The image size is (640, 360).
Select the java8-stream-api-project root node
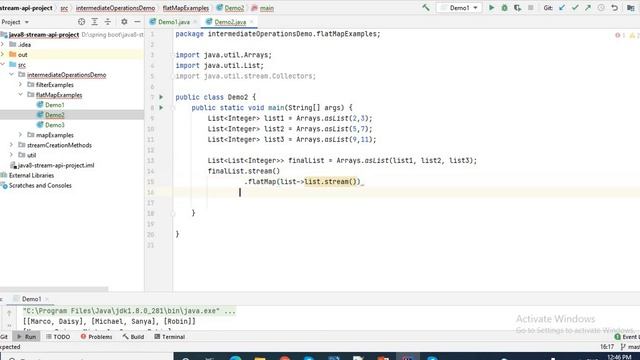coord(44,35)
